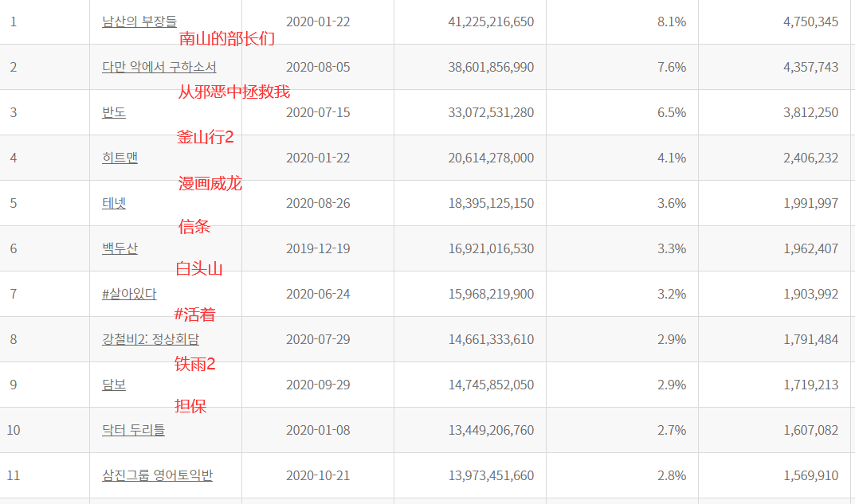Viewport: 855px width, 504px height.
Task: Select the 2020-01-22 date in 히트맨 row
Action: [x=318, y=158]
